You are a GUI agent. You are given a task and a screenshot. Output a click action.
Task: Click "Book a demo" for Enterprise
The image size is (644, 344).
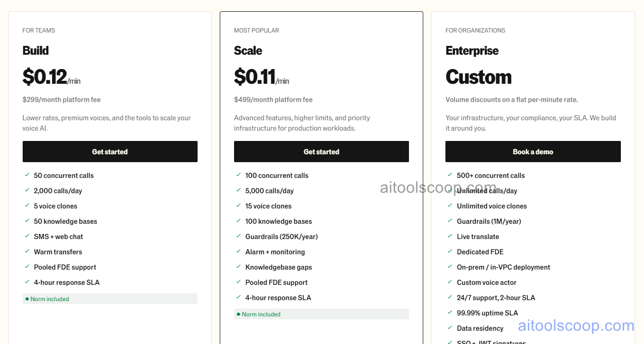[x=533, y=151]
